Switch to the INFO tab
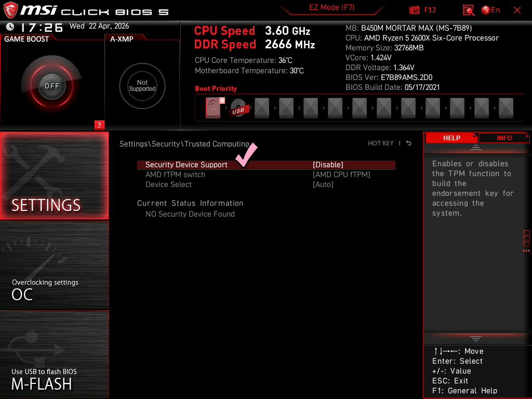 (504, 138)
